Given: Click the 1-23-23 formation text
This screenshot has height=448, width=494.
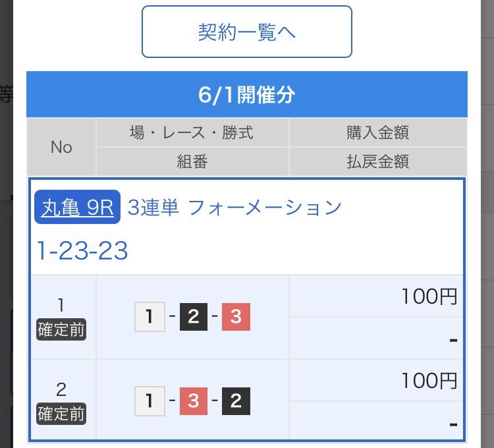Looking at the screenshot, I should click(82, 250).
